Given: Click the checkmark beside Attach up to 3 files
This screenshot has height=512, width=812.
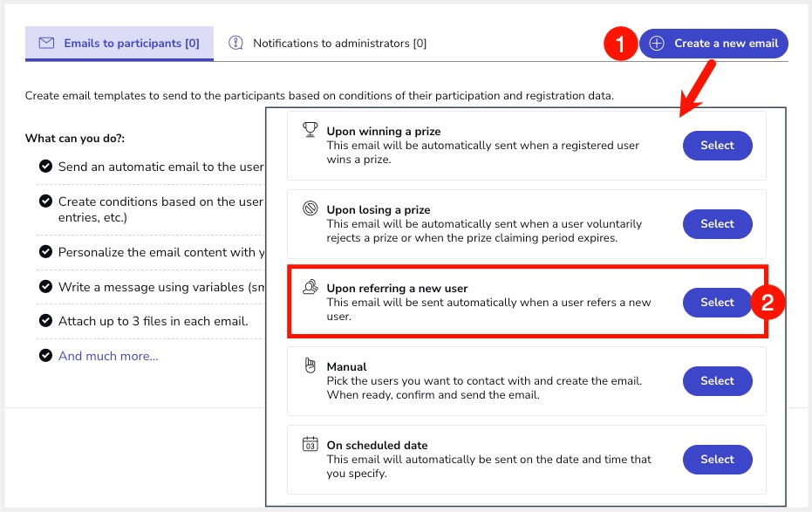Looking at the screenshot, I should click(x=45, y=321).
